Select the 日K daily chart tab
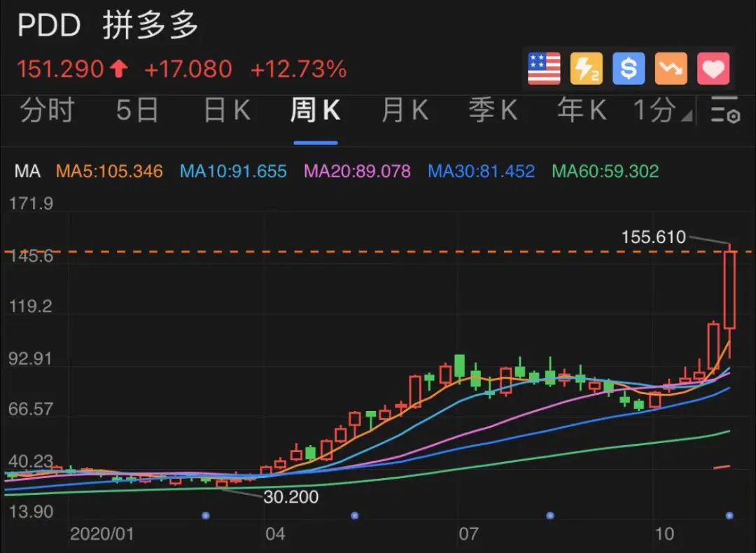 [x=227, y=110]
